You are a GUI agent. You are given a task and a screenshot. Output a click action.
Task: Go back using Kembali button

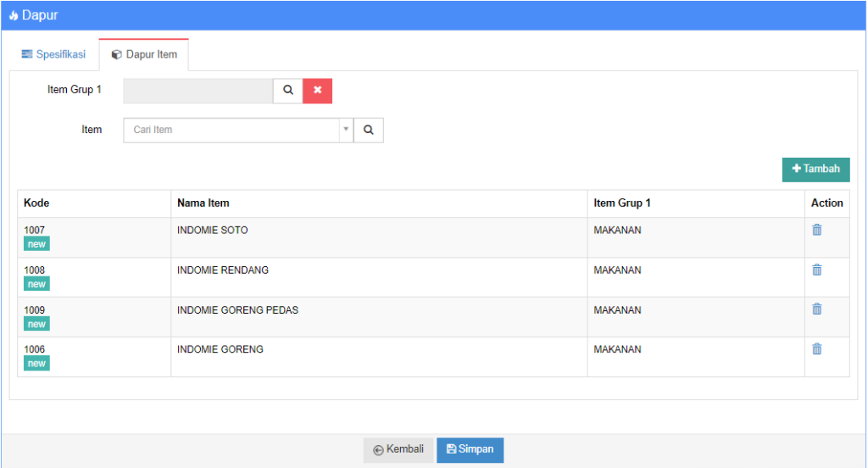click(398, 449)
